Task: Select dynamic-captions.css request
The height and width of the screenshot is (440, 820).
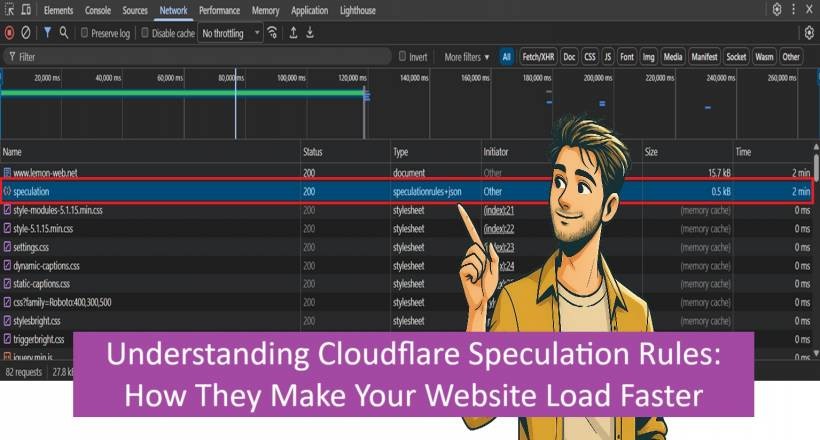Action: pos(406,266)
